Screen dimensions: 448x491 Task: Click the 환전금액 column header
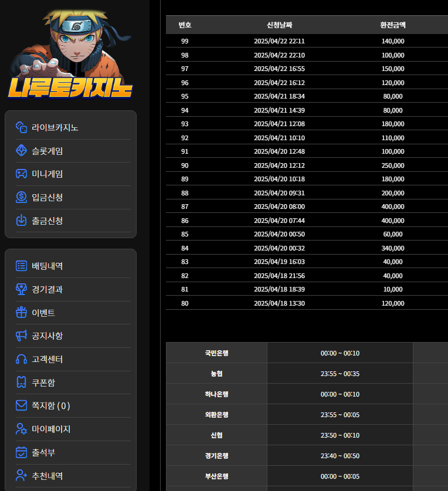(x=392, y=25)
